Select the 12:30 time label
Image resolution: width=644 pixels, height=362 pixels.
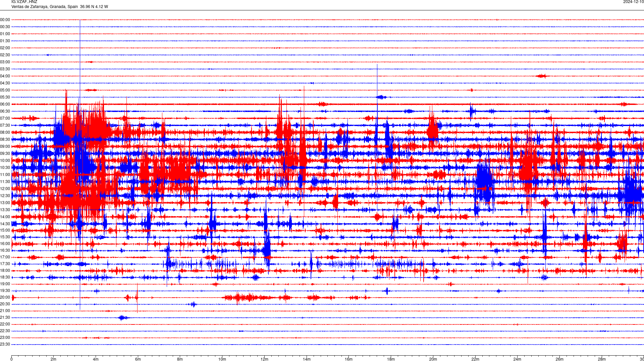tap(5, 196)
